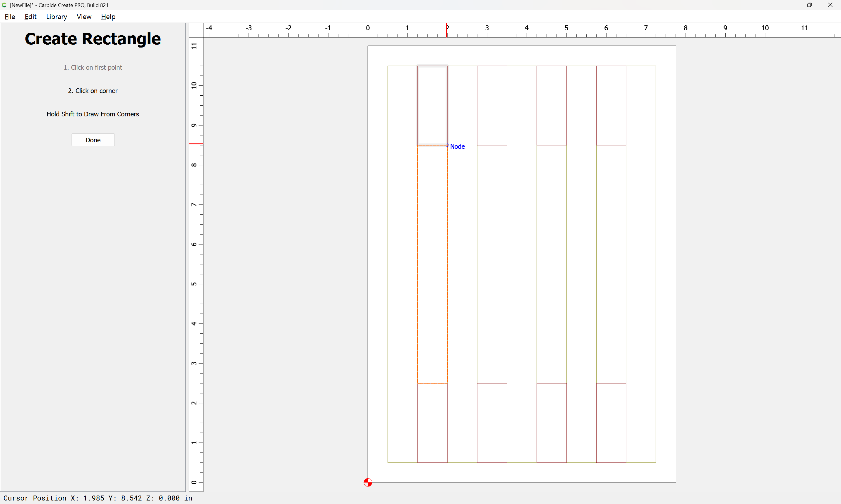
Task: Click the blue Node snap point
Action: click(447, 145)
